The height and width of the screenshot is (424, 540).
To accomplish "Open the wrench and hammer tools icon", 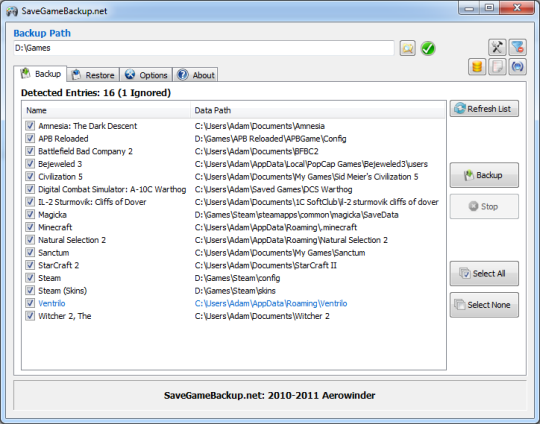I will [x=497, y=47].
